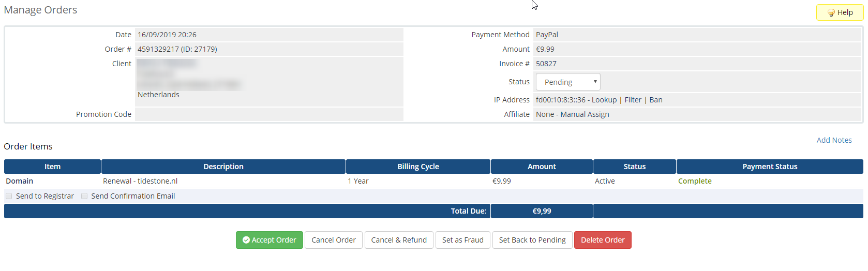Mark the order via Set as Fraud

tap(462, 240)
